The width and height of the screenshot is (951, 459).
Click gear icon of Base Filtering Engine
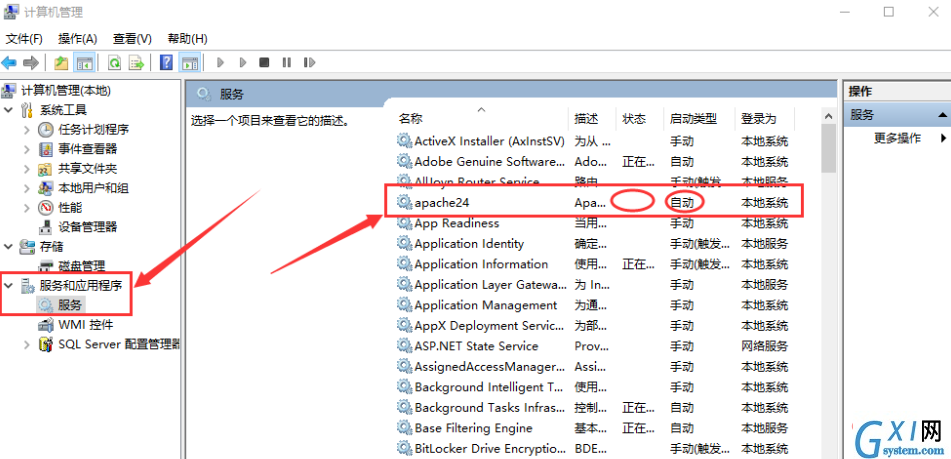pos(404,428)
